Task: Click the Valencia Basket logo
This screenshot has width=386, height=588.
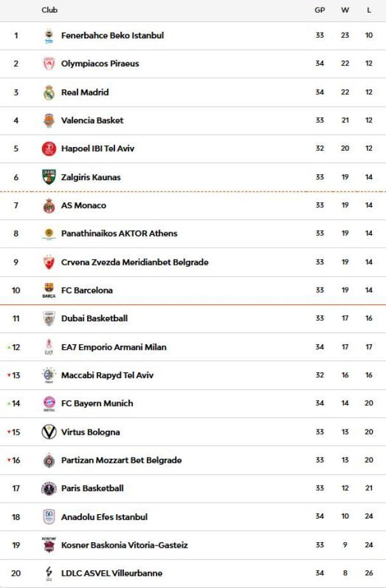Action: pyautogui.click(x=49, y=120)
